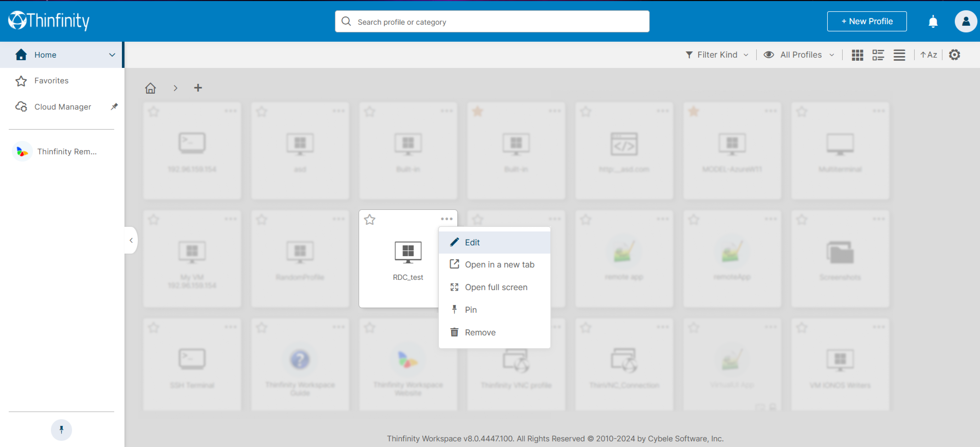Toggle star on Multiterminal card
The width and height of the screenshot is (980, 447).
[801, 111]
